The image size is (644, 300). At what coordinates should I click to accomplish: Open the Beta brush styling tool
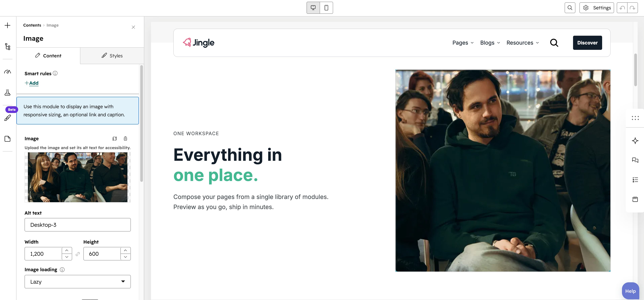point(8,118)
